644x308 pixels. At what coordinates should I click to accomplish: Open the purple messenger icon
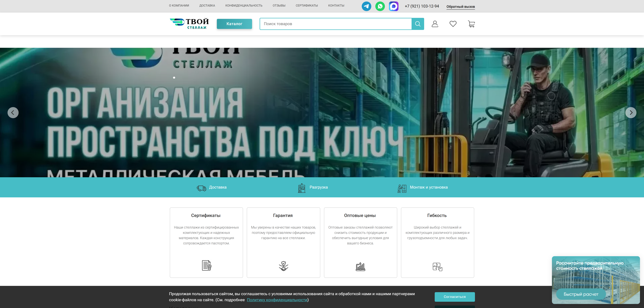[x=394, y=6]
